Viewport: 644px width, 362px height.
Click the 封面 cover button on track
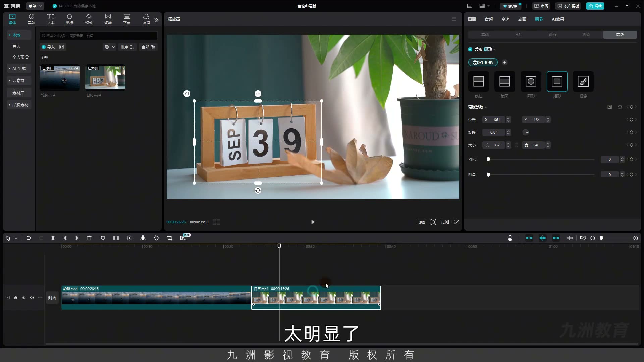click(x=52, y=298)
